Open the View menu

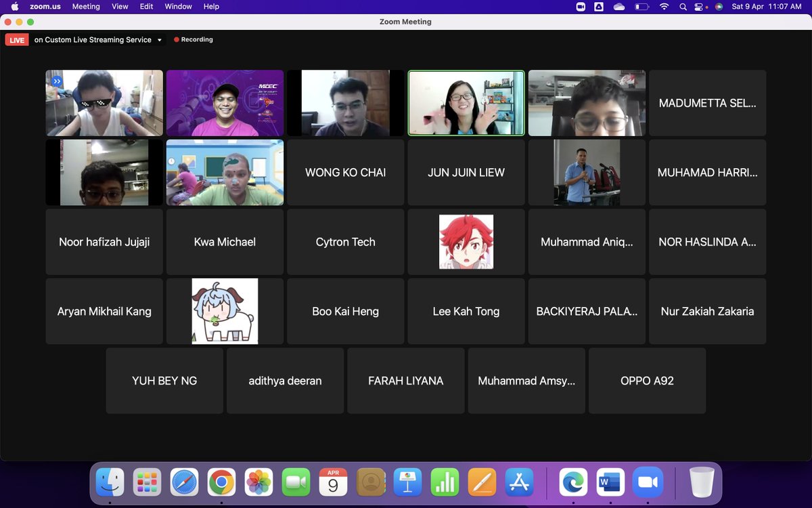tap(120, 6)
